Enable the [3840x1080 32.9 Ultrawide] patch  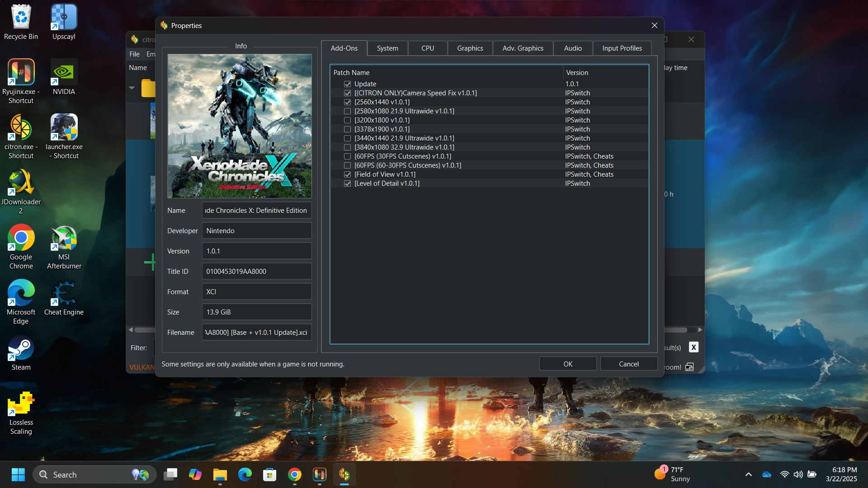(347, 147)
